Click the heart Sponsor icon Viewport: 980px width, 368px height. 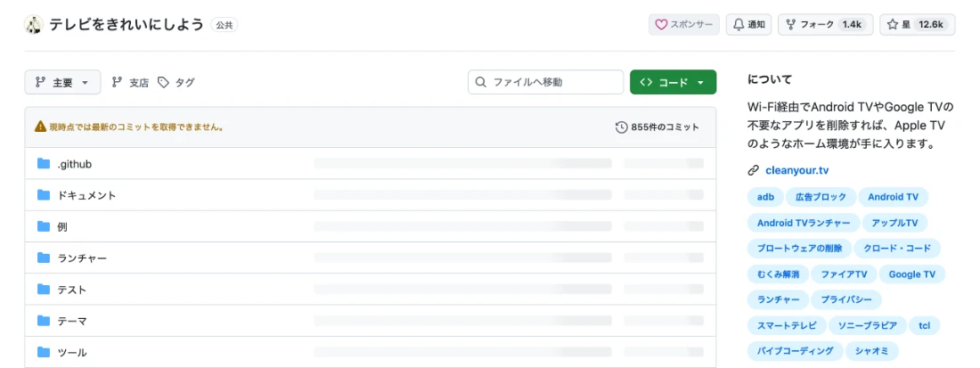pyautogui.click(x=661, y=24)
